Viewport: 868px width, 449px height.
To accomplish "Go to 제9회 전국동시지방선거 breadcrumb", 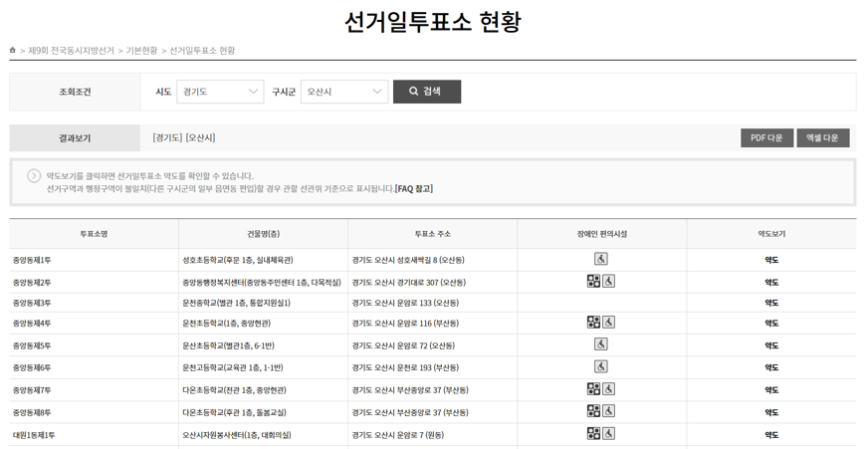I will click(71, 51).
